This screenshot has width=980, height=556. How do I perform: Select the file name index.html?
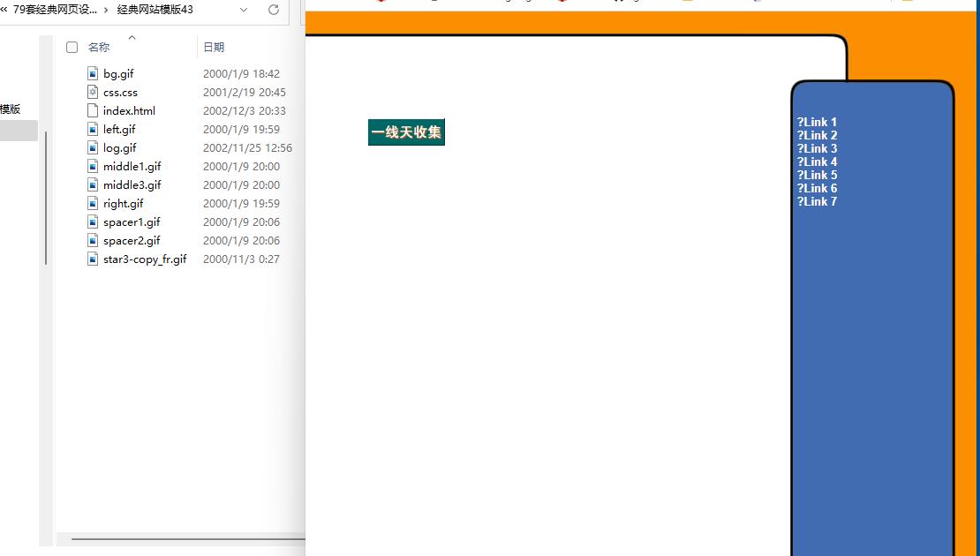(x=130, y=110)
